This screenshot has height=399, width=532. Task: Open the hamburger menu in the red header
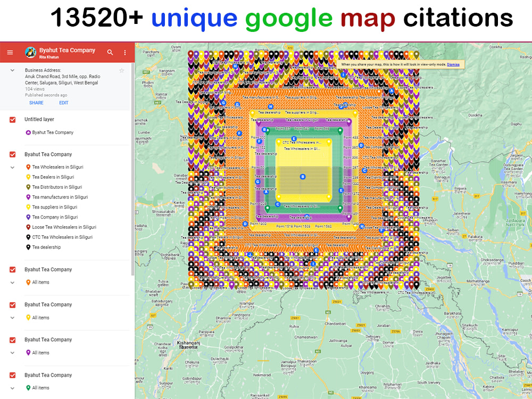pyautogui.click(x=10, y=52)
